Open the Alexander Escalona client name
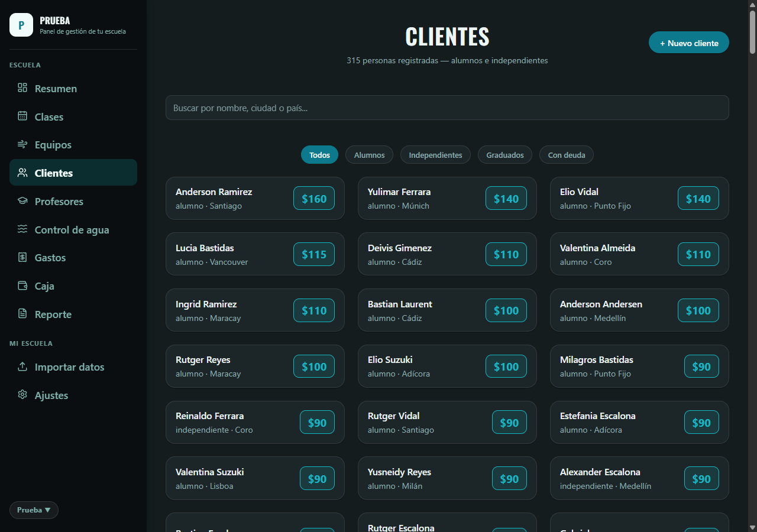Viewport: 757px width, 532px height. [600, 472]
